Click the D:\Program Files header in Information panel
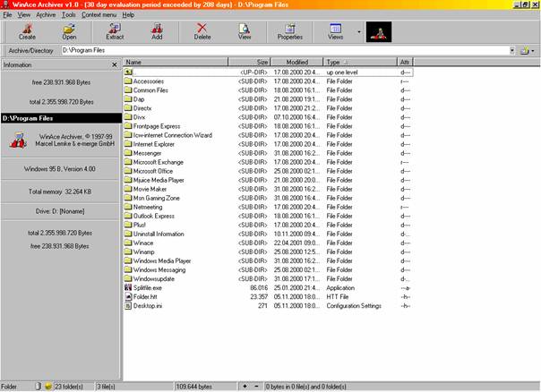Image resolution: width=541 pixels, height=392 pixels. (62, 118)
